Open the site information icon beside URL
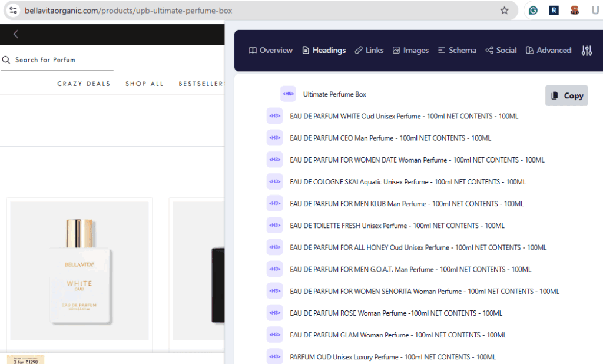The width and height of the screenshot is (603, 364). (x=13, y=11)
